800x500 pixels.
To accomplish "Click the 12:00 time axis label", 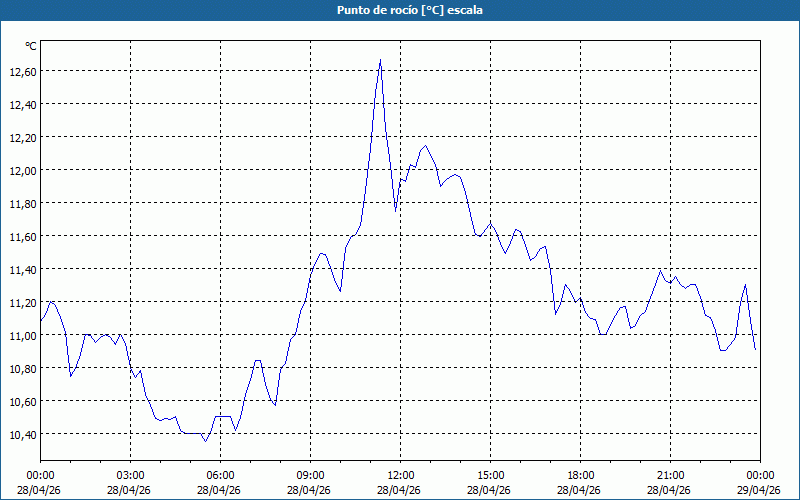I will pos(400,475).
